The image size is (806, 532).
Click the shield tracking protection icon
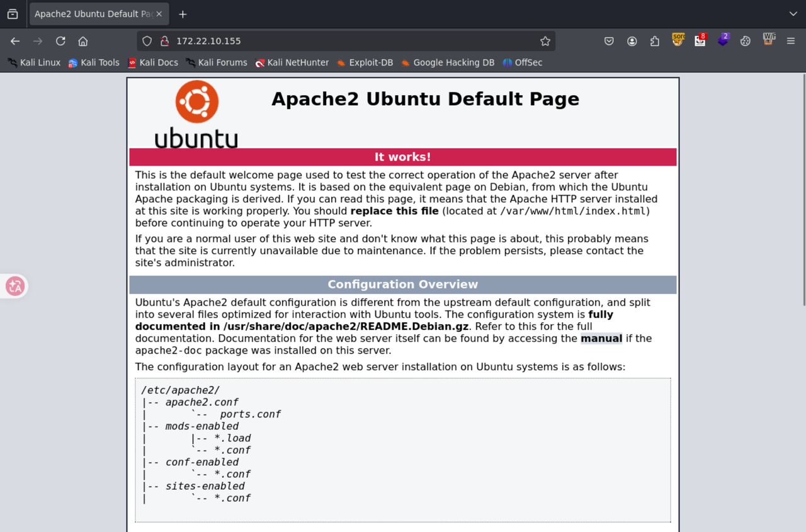tap(147, 41)
